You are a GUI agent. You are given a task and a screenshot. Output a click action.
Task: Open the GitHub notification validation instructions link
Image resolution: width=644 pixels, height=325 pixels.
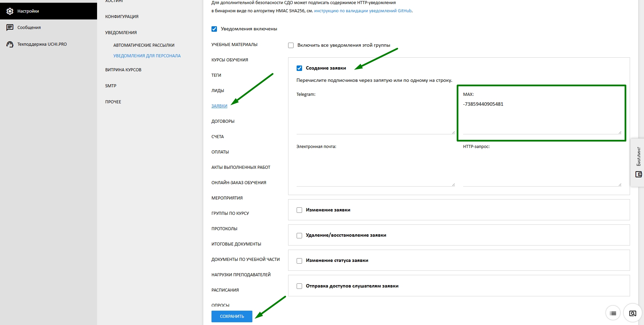[x=363, y=11]
